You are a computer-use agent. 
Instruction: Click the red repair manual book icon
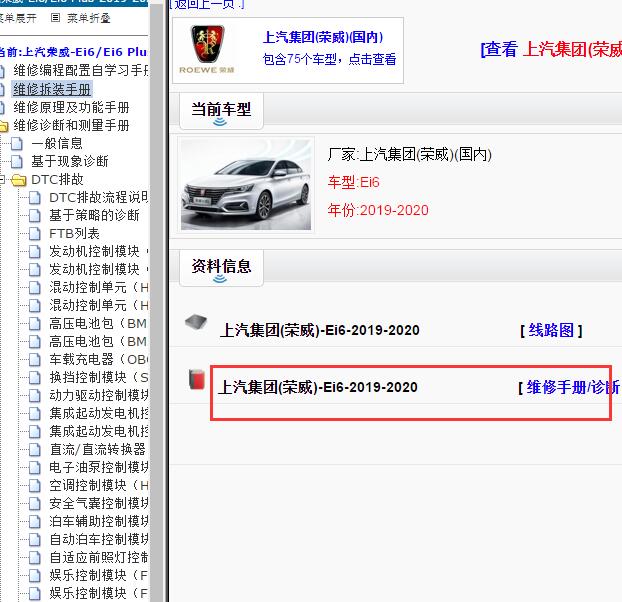[197, 379]
